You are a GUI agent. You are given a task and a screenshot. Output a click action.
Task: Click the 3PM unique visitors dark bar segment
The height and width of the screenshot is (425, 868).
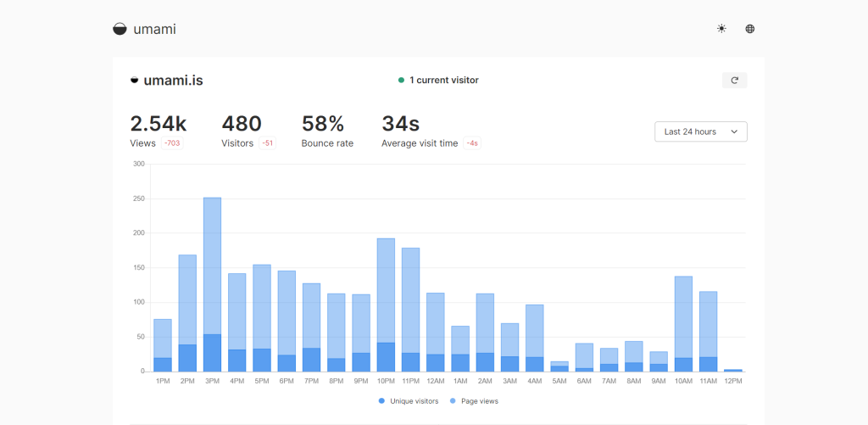click(x=212, y=353)
